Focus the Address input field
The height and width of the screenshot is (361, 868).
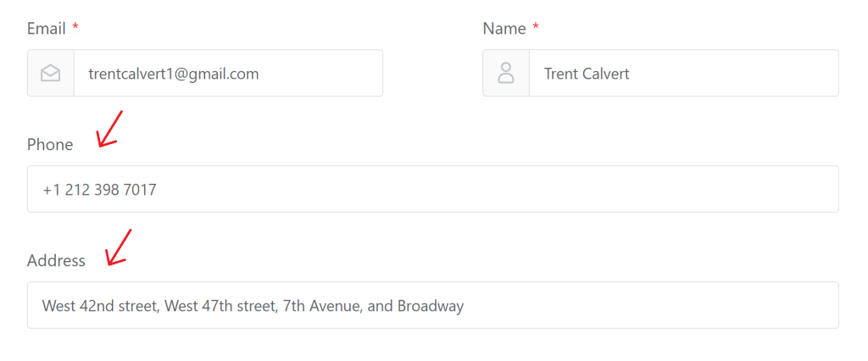[433, 305]
